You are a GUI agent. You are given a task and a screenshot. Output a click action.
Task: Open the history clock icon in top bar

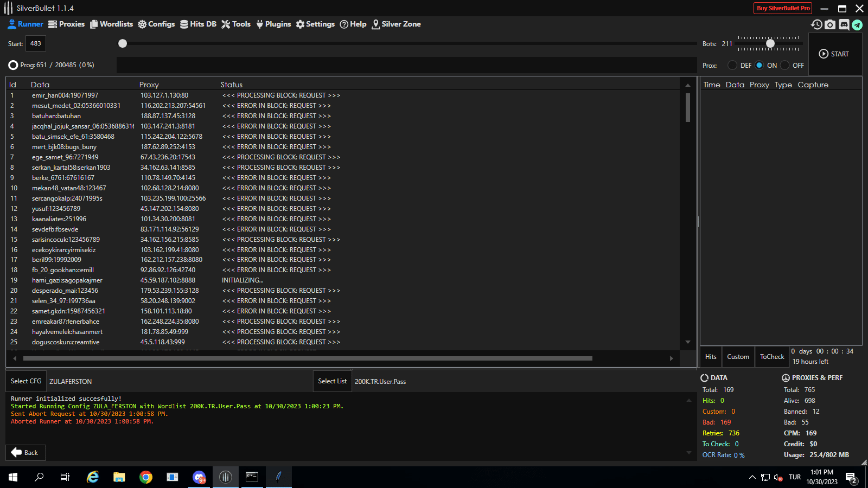tap(816, 24)
